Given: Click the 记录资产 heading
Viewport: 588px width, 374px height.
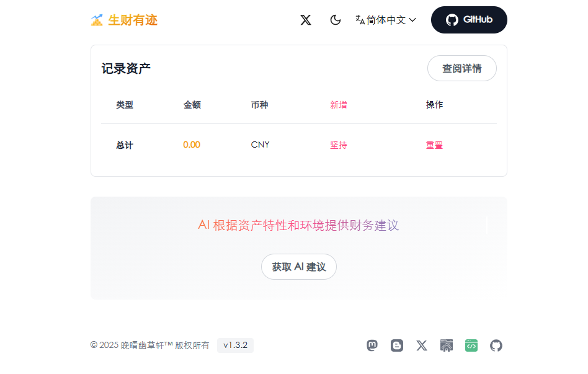Looking at the screenshot, I should tap(126, 68).
